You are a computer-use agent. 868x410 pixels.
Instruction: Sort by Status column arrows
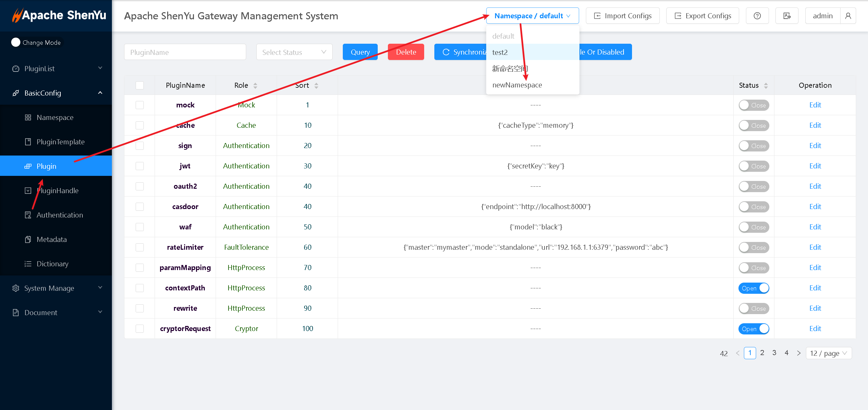[x=766, y=85]
